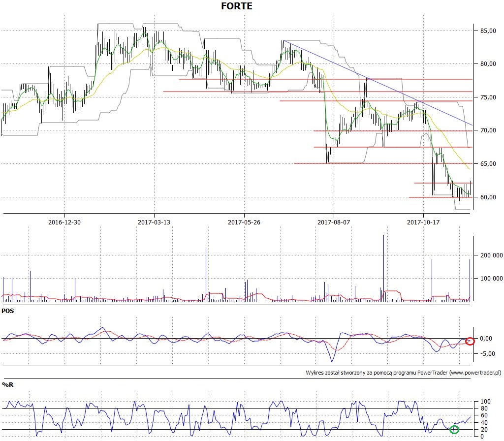The height and width of the screenshot is (441, 504).
Task: Click the FORTE chart title
Action: [237, 6]
